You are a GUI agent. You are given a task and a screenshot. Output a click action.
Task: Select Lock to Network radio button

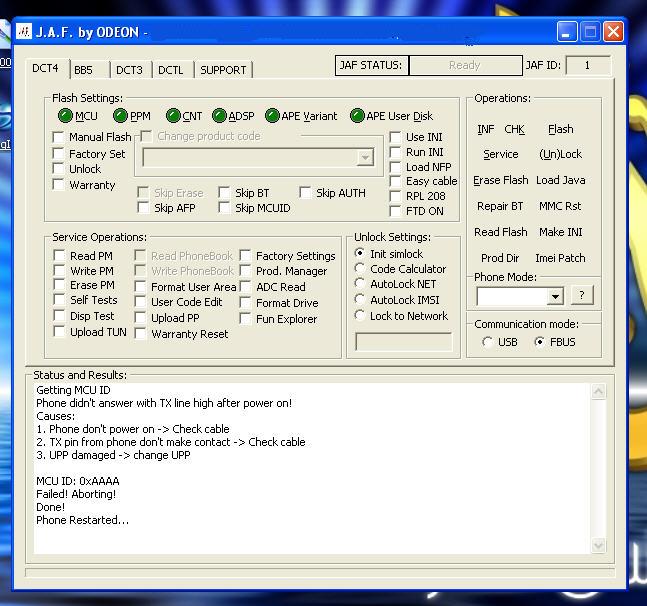point(360,316)
